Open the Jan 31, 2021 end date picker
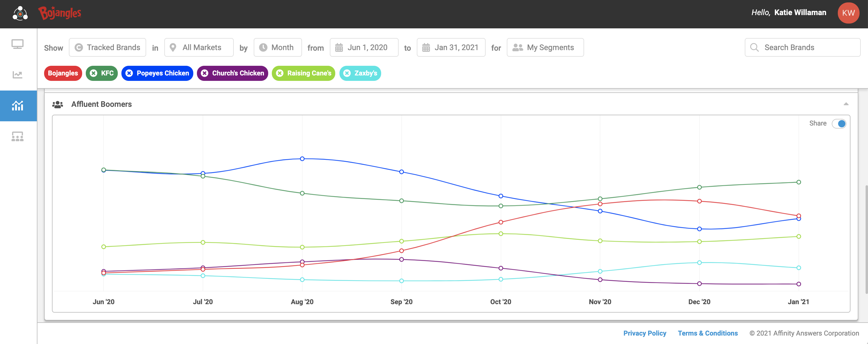The image size is (868, 344). [451, 47]
